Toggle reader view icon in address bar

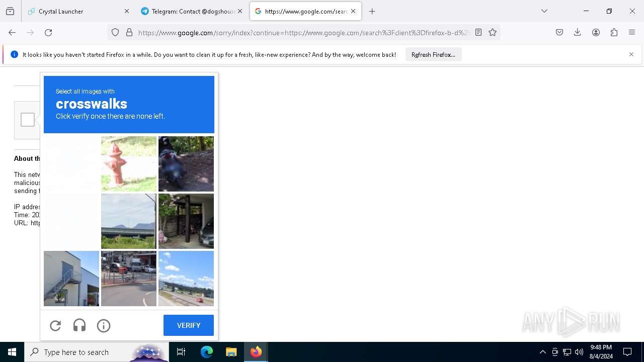point(478,33)
